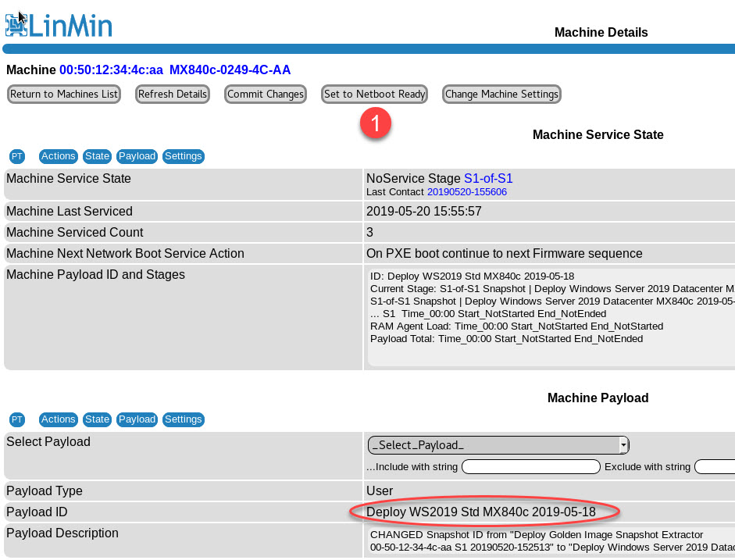Return to Machines List
735x560 pixels.
tap(64, 95)
